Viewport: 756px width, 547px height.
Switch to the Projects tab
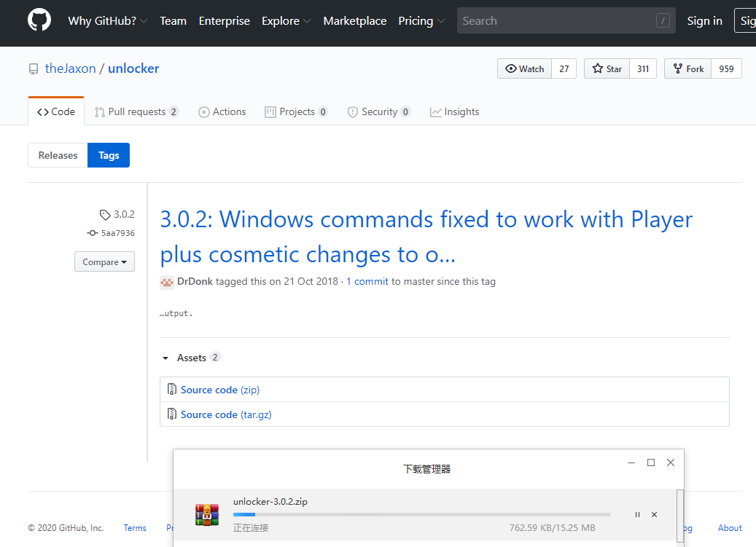(297, 111)
